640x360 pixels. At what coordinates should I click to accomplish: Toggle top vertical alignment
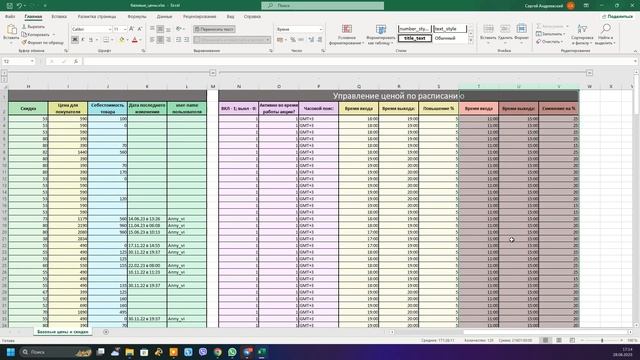coord(152,29)
